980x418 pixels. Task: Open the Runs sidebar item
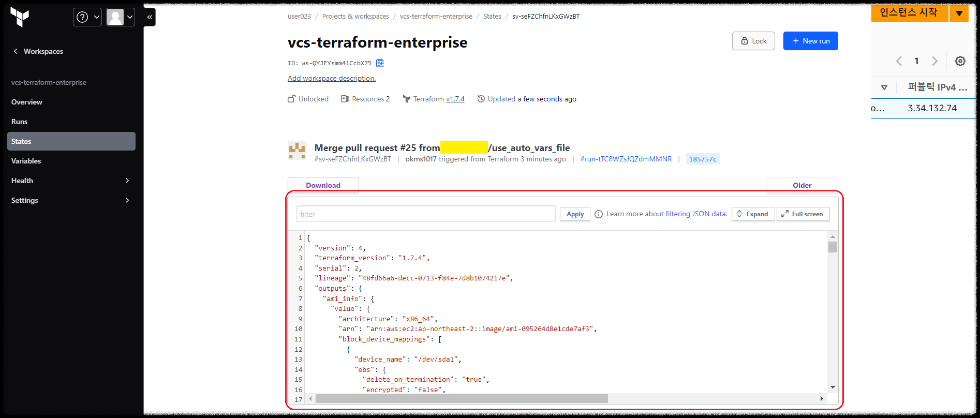tap(71, 122)
